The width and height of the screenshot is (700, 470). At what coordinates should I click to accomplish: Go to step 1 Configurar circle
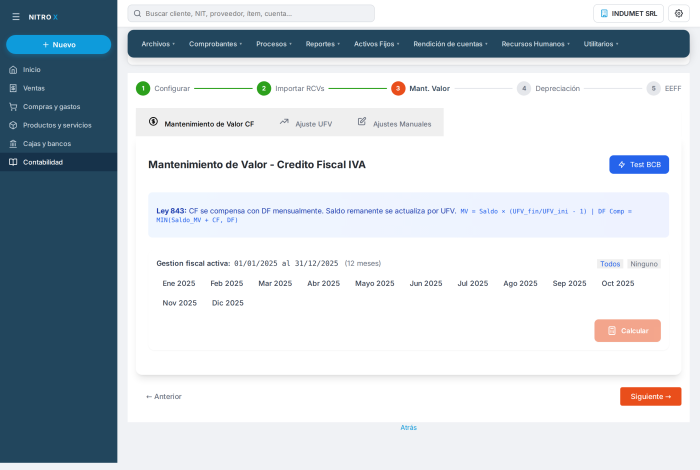coord(143,88)
